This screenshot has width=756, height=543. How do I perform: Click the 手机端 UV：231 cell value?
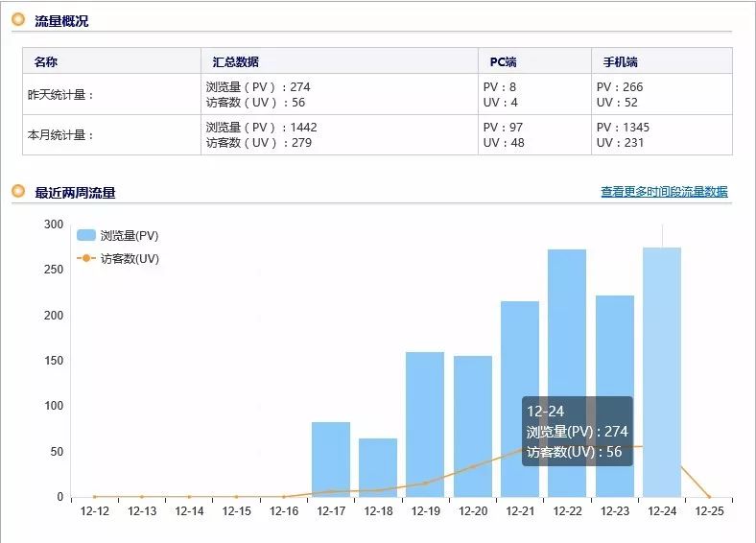coord(620,143)
